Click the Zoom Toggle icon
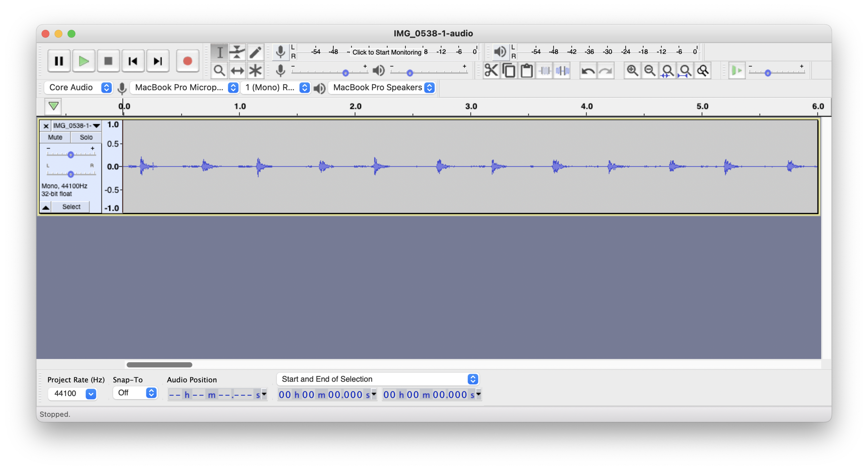868x470 pixels. (x=703, y=70)
